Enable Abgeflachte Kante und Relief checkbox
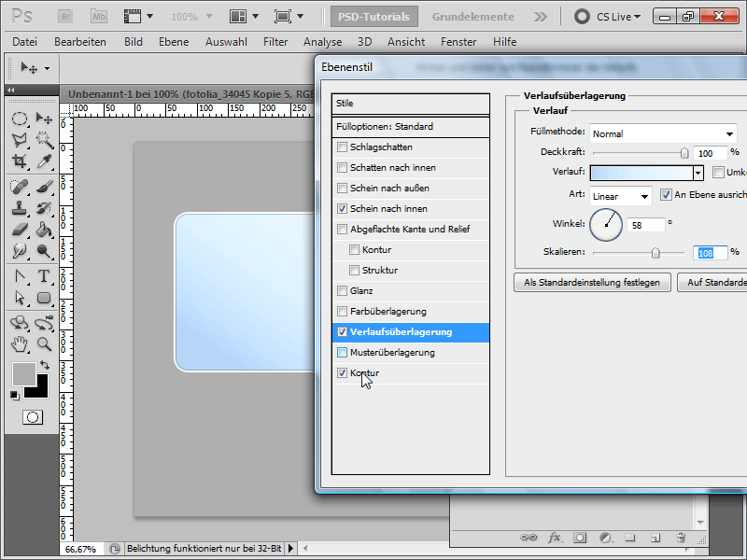 (x=342, y=229)
